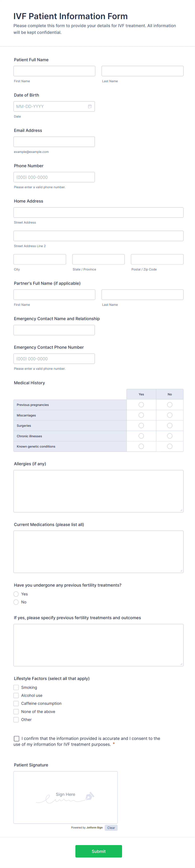Screen dimensions: 195x868
Task: Tick the Caffeine consumption checkbox
Action: click(x=16, y=704)
